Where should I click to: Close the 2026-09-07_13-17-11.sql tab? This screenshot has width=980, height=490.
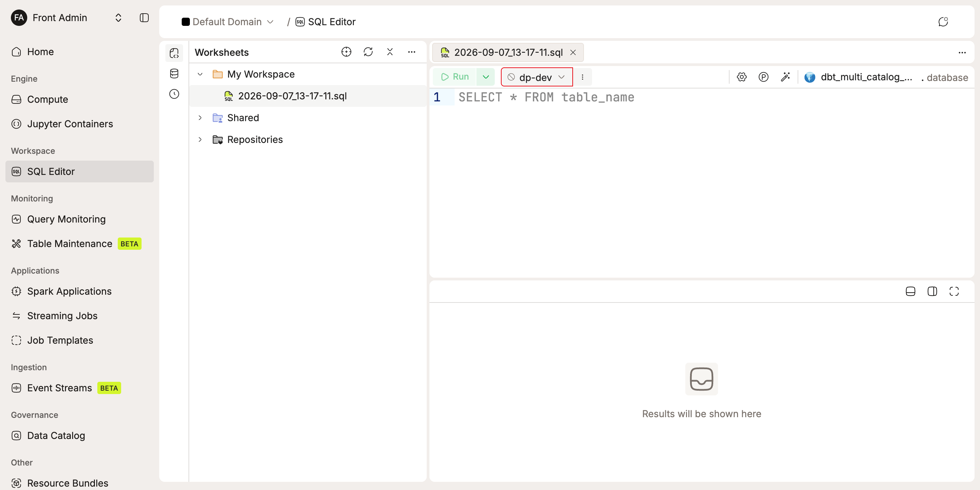click(x=573, y=52)
